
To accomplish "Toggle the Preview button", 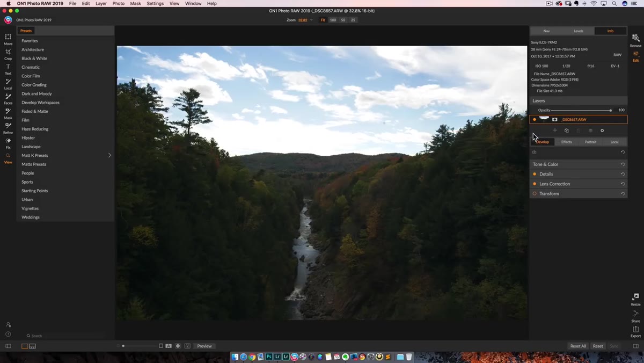I will pyautogui.click(x=204, y=346).
